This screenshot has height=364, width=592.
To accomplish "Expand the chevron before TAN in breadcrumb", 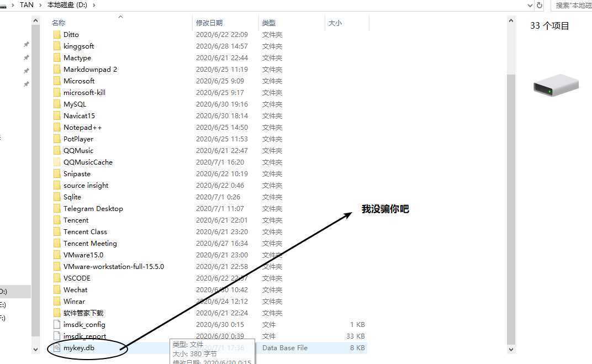I will [13, 6].
